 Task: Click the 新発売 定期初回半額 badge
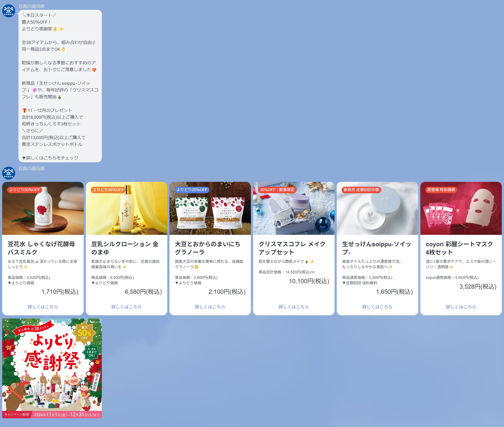pyautogui.click(x=361, y=190)
